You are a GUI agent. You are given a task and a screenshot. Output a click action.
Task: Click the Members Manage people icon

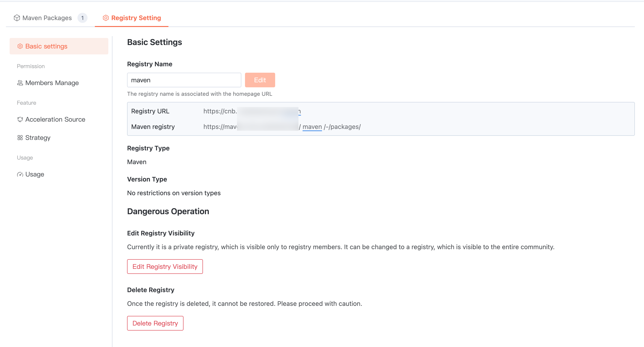20,83
